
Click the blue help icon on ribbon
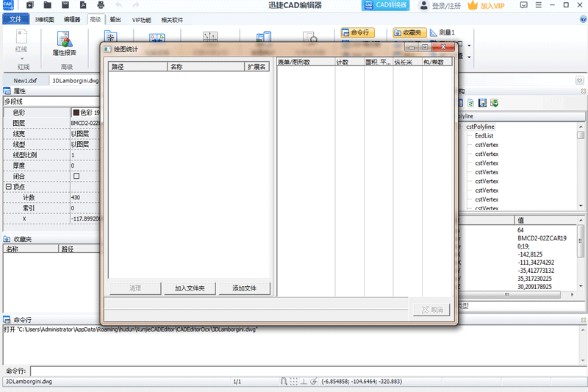pyautogui.click(x=583, y=19)
